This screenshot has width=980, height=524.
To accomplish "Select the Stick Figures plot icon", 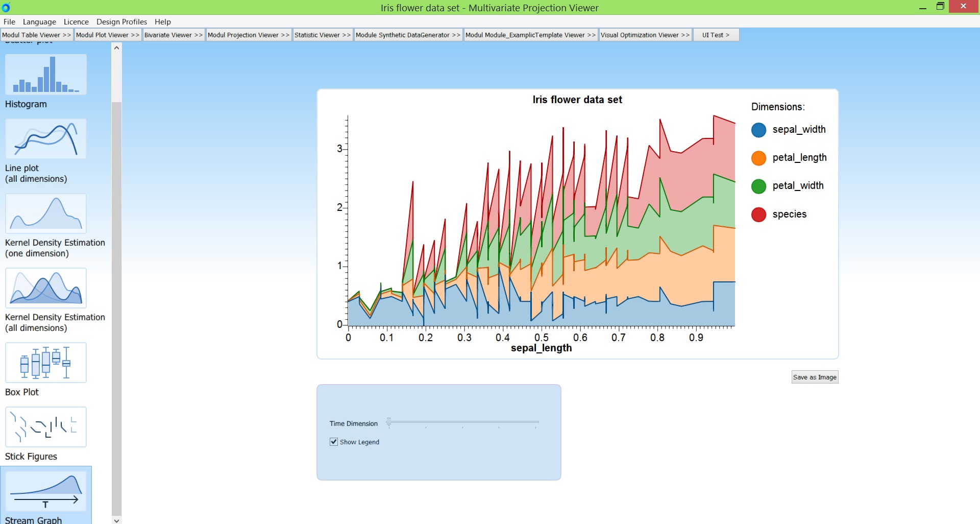I will pos(46,427).
